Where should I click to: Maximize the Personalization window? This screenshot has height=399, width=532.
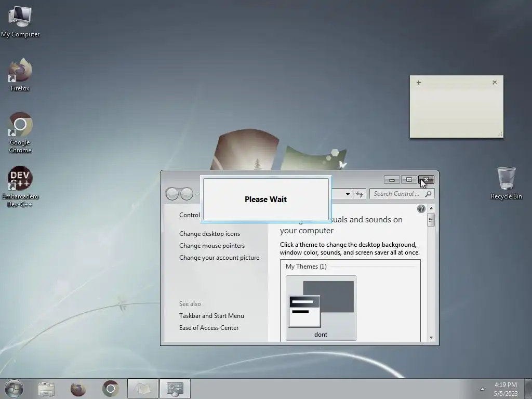409,179
